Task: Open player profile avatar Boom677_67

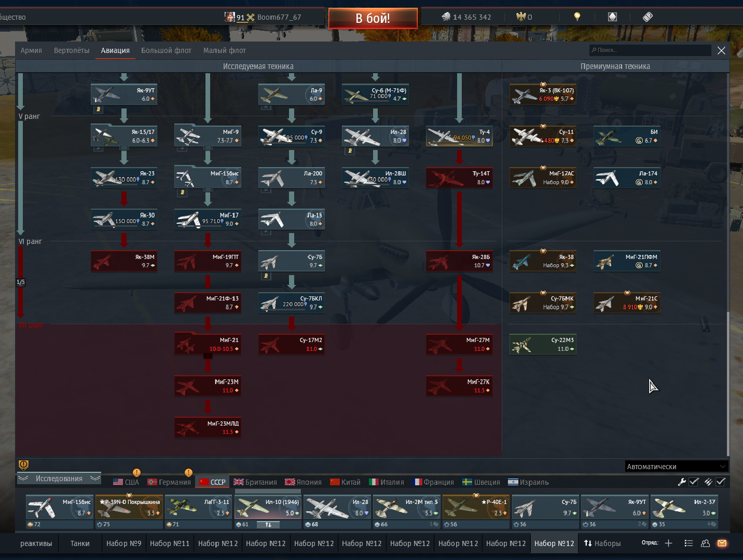Action: click(x=229, y=17)
